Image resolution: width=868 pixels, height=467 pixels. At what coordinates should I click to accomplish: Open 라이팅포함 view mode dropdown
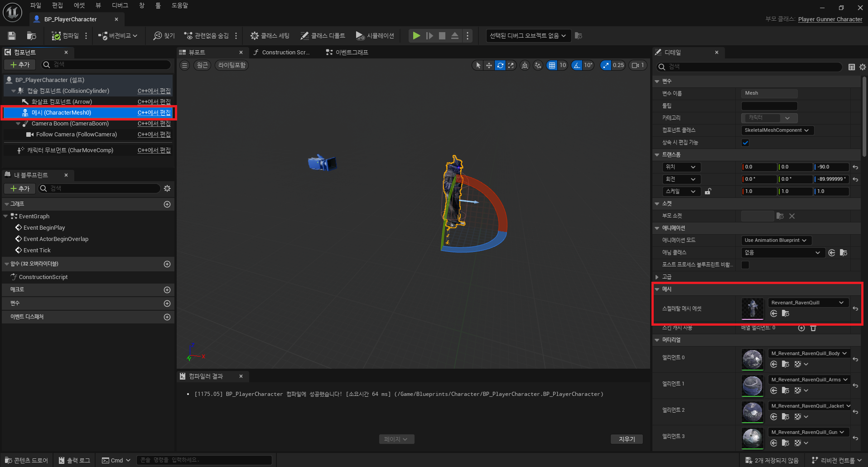232,65
